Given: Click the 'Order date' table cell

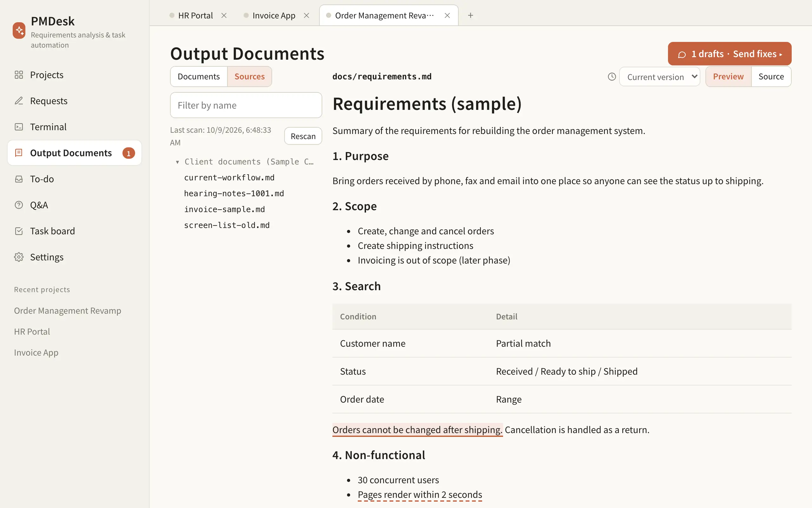Looking at the screenshot, I should pyautogui.click(x=411, y=399).
